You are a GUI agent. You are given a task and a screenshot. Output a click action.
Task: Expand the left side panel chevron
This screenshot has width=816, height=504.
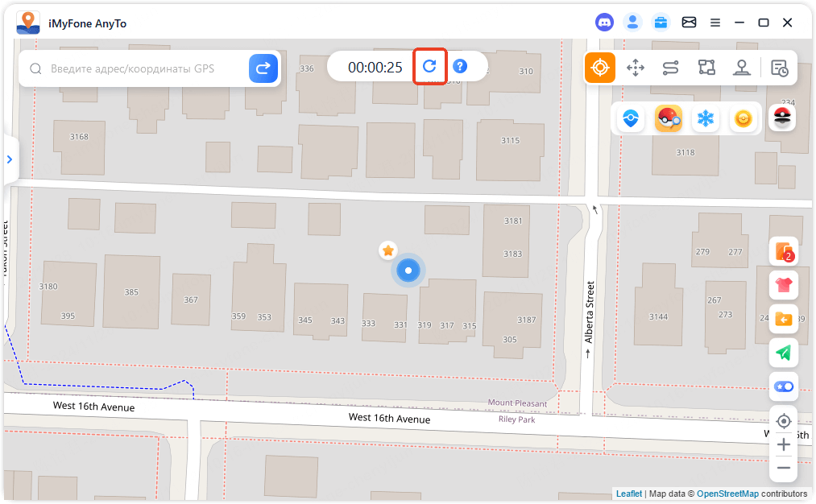(x=10, y=159)
